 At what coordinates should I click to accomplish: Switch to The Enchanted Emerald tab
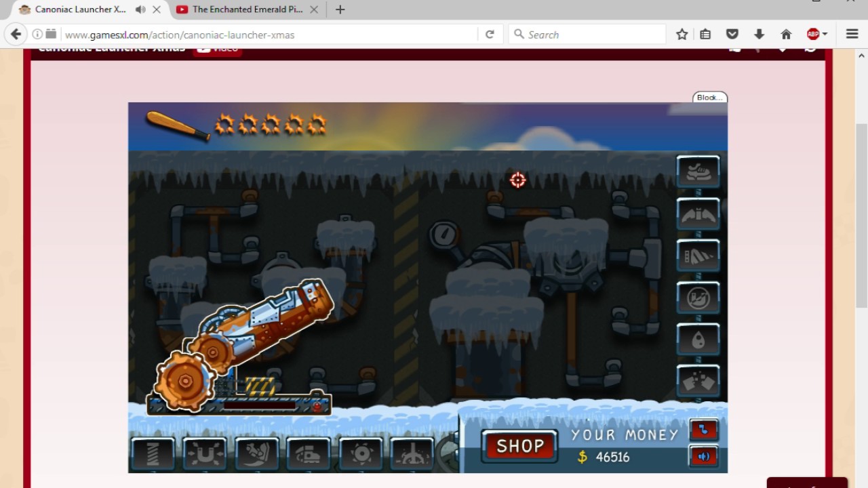(247, 9)
